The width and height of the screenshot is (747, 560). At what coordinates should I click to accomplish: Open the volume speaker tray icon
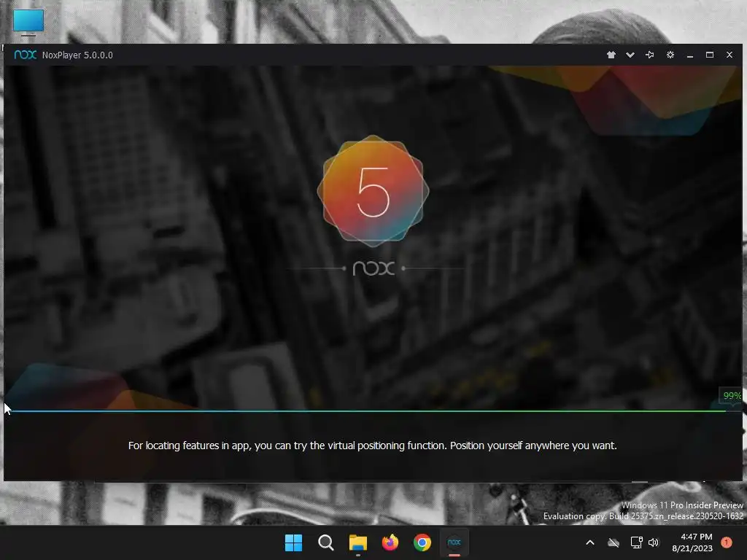[654, 542]
